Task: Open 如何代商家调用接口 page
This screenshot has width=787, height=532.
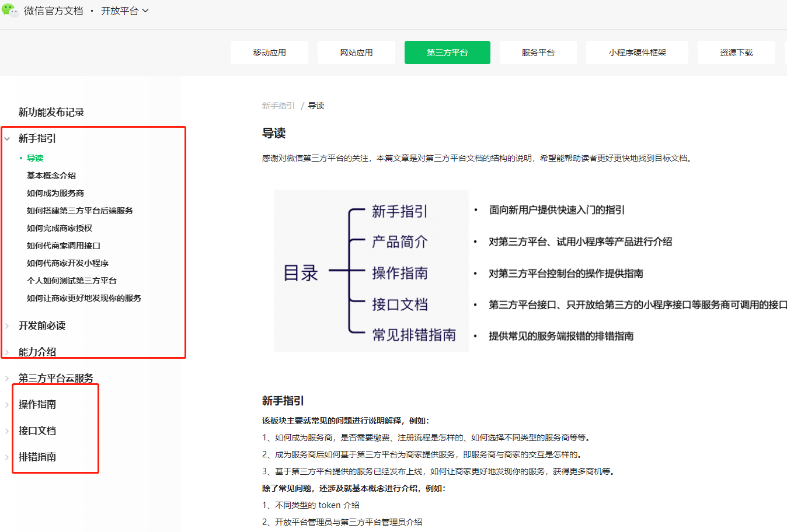Action: click(64, 246)
